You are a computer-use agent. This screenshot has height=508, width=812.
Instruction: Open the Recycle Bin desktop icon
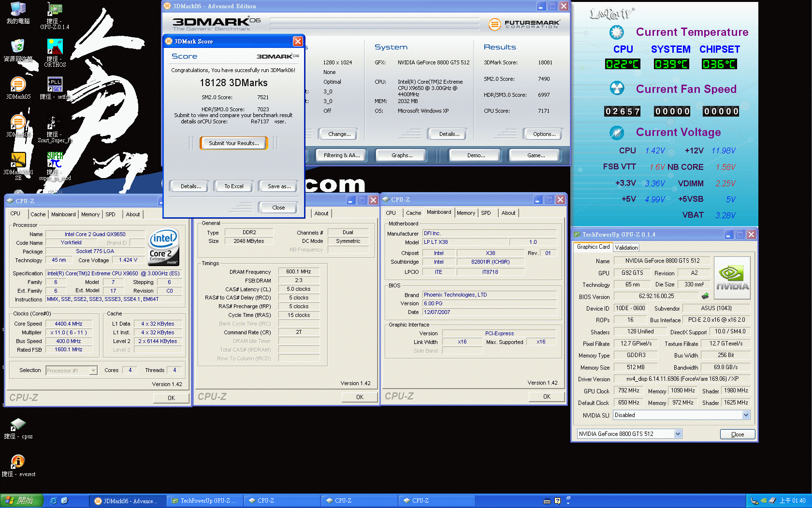pos(18,50)
